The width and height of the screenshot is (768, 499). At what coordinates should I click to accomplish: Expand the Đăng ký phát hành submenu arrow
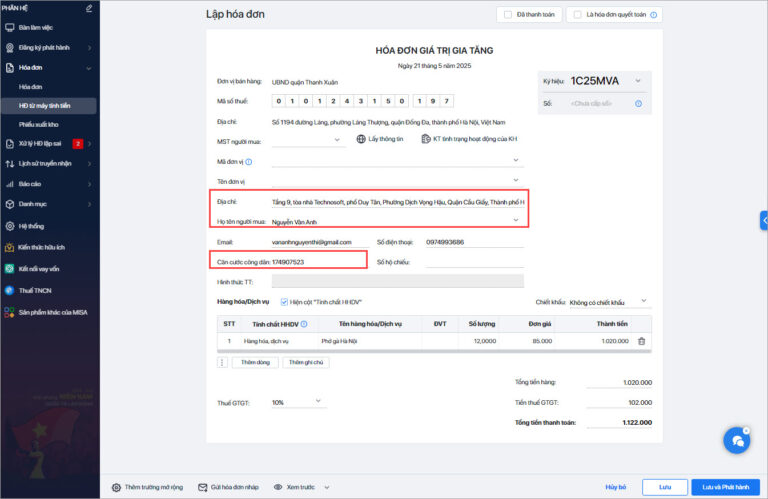[x=90, y=48]
